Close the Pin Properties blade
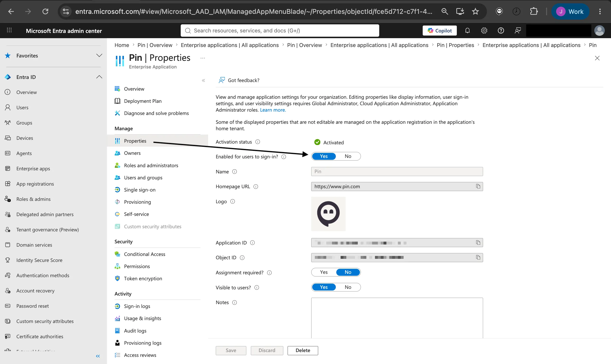Viewport: 611px width, 364px height. pyautogui.click(x=597, y=58)
